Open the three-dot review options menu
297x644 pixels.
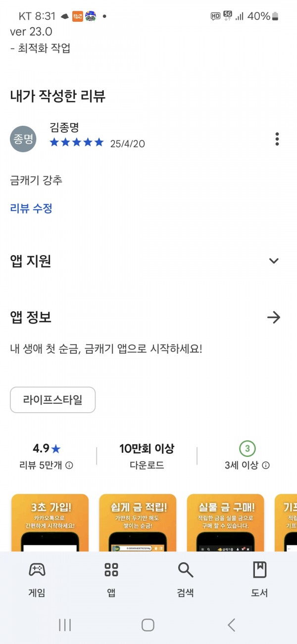tap(277, 139)
